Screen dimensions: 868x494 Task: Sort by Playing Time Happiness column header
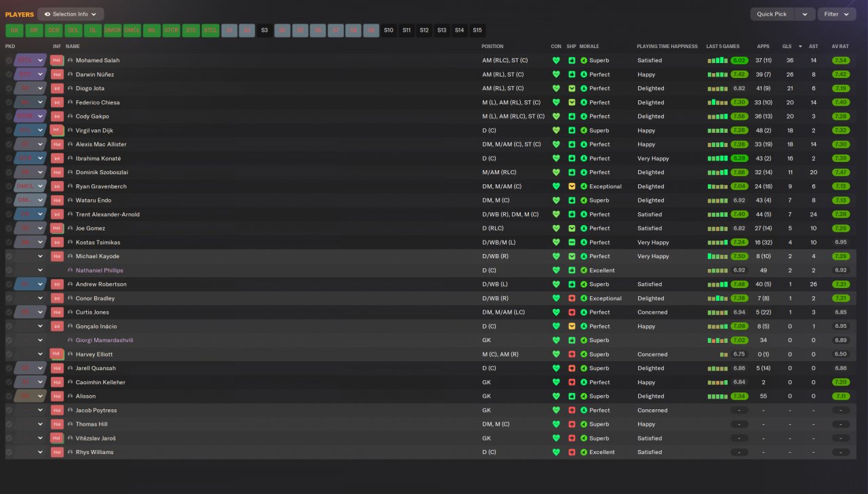pyautogui.click(x=667, y=46)
